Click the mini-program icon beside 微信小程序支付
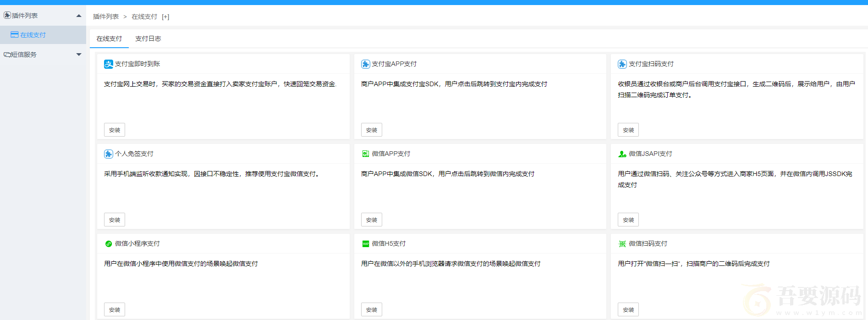This screenshot has height=320, width=868. click(109, 243)
